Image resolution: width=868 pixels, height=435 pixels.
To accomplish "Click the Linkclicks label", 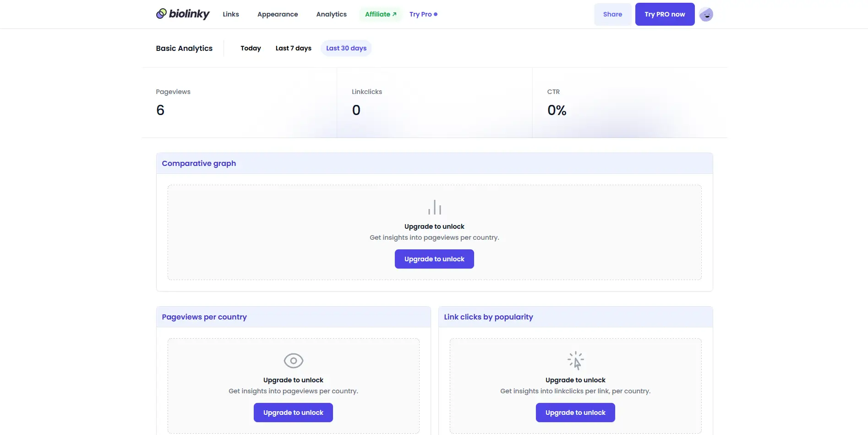I will click(367, 92).
